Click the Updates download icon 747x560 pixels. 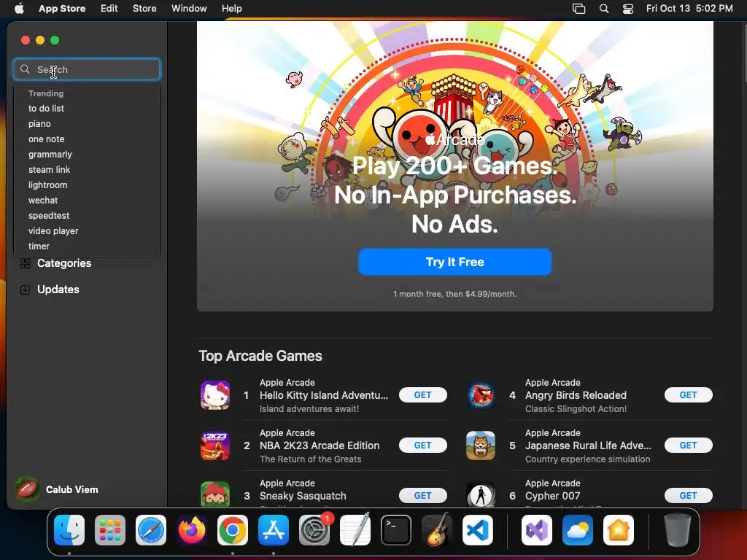25,289
